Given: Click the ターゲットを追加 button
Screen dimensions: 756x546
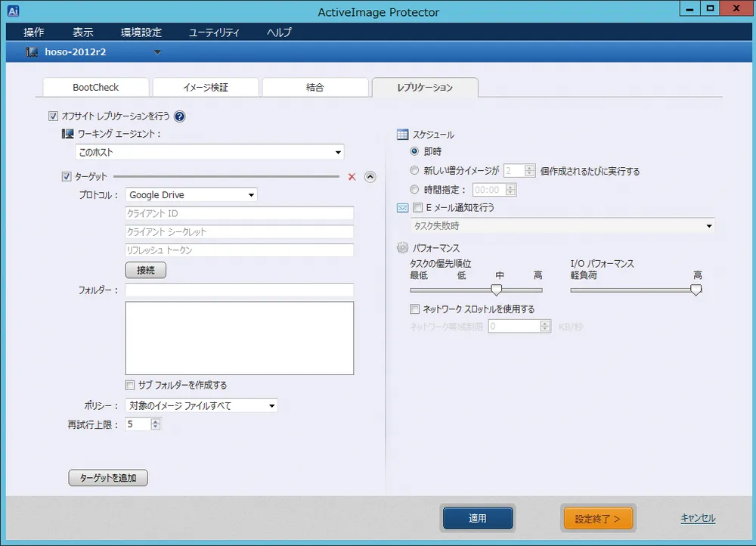Looking at the screenshot, I should coord(107,477).
